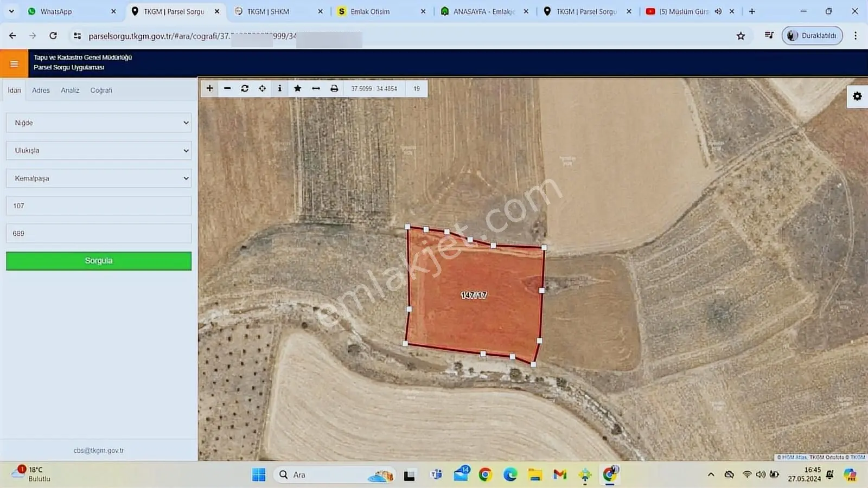The image size is (868, 488).
Task: Bookmark this page with the star icon
Action: point(741,36)
